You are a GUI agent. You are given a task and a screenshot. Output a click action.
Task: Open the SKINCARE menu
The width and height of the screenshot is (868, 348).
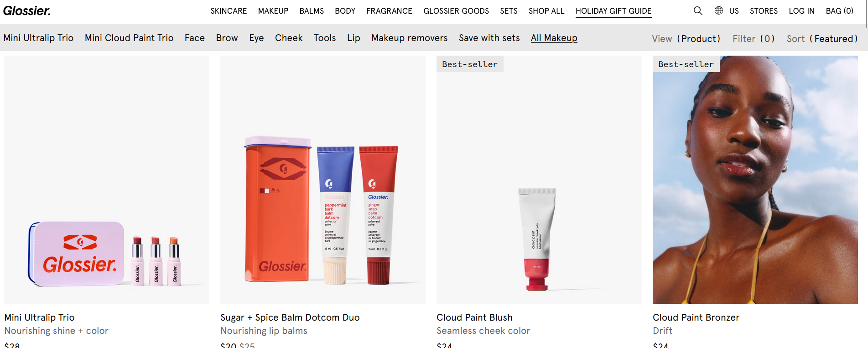tap(229, 11)
